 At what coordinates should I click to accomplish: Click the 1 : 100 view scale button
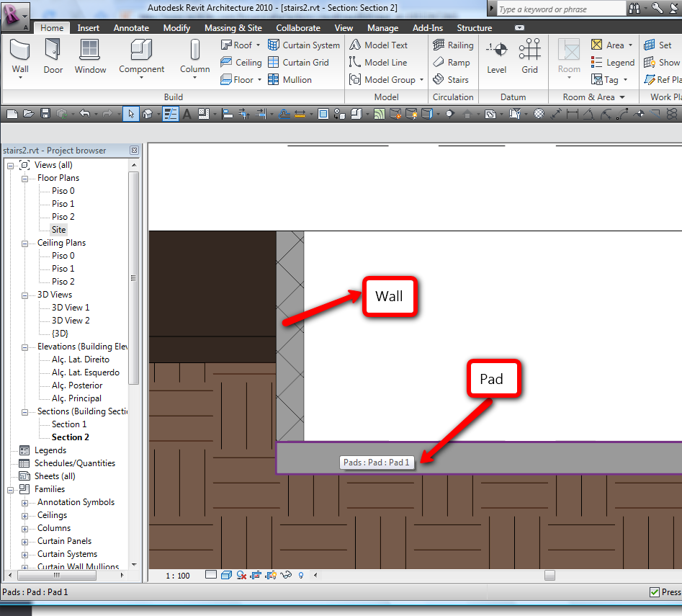(178, 576)
